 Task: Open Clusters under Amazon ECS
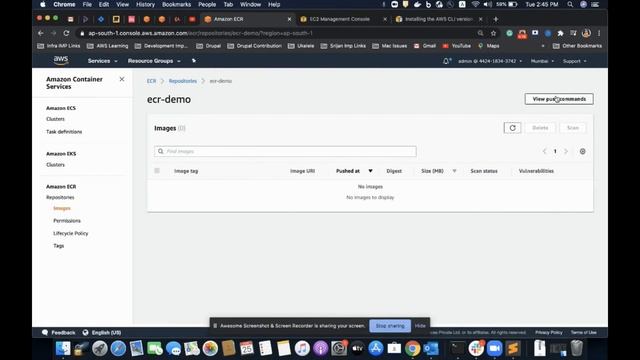56,119
